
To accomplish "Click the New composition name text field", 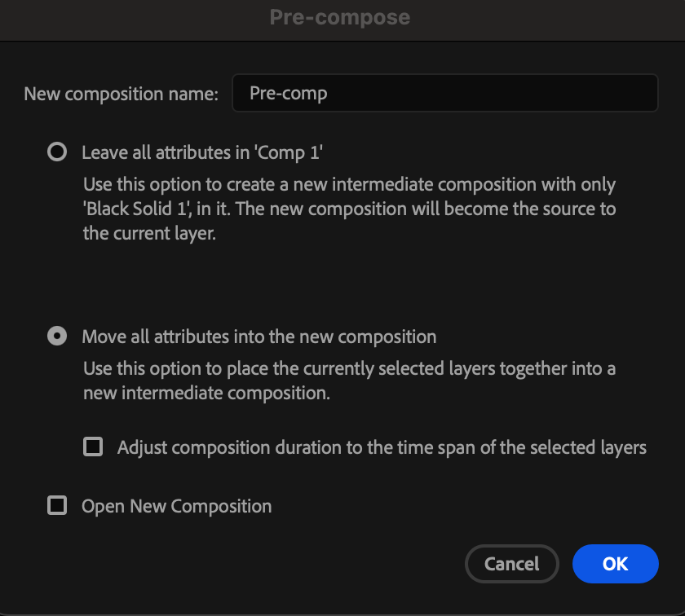I will [444, 94].
